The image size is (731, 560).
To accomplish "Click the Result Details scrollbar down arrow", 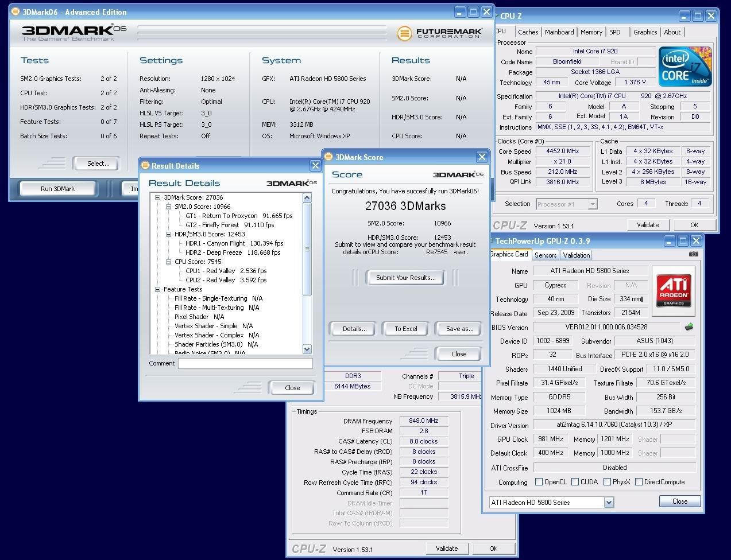I will [x=307, y=349].
